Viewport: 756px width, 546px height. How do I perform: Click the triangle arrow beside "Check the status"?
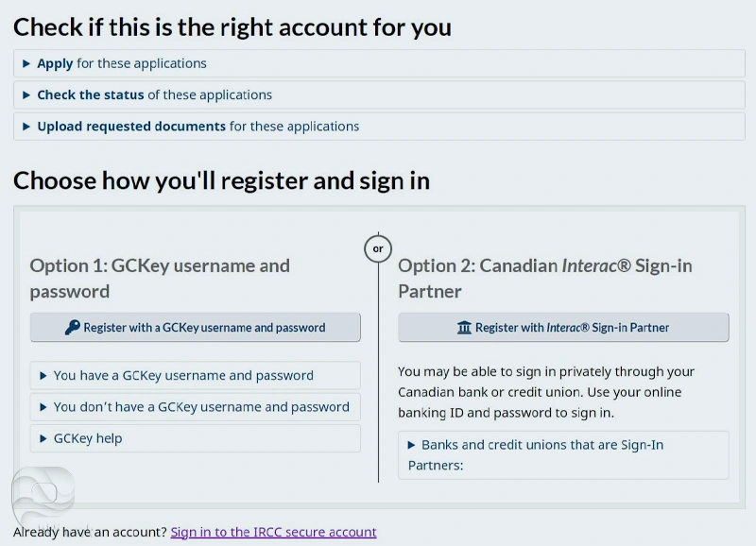26,95
